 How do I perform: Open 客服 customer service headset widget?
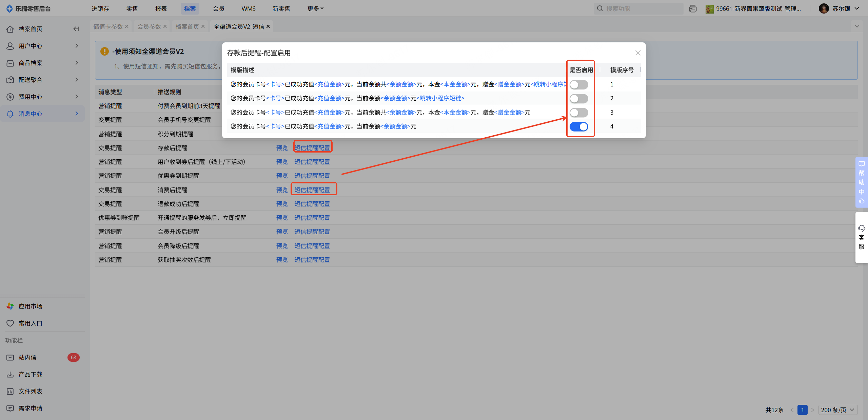click(x=861, y=237)
